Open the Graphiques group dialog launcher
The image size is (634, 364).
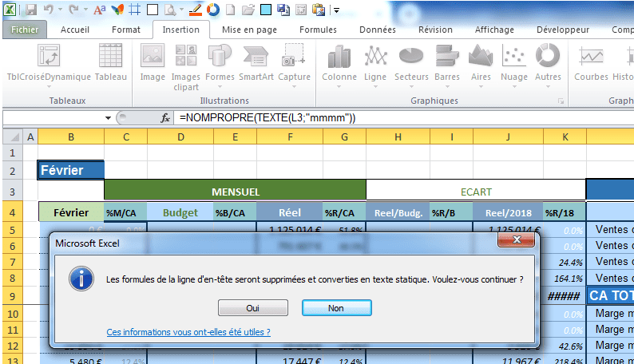coord(561,101)
